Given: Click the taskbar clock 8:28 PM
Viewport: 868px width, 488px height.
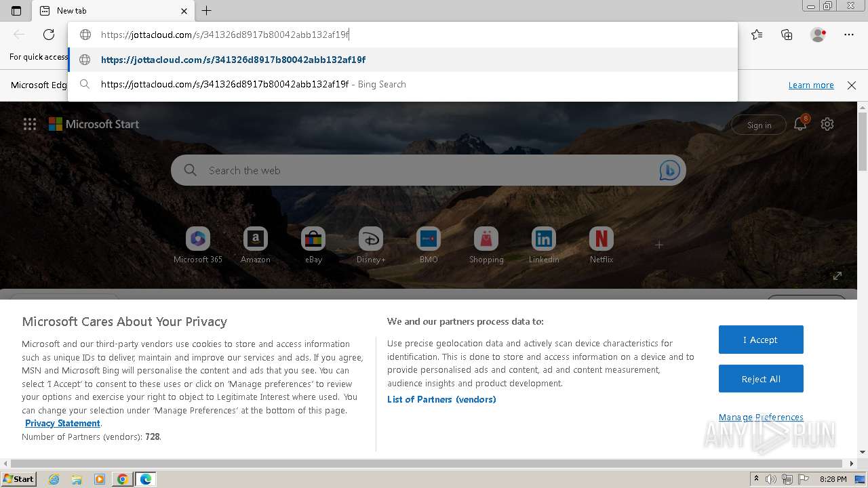Looking at the screenshot, I should (x=833, y=479).
